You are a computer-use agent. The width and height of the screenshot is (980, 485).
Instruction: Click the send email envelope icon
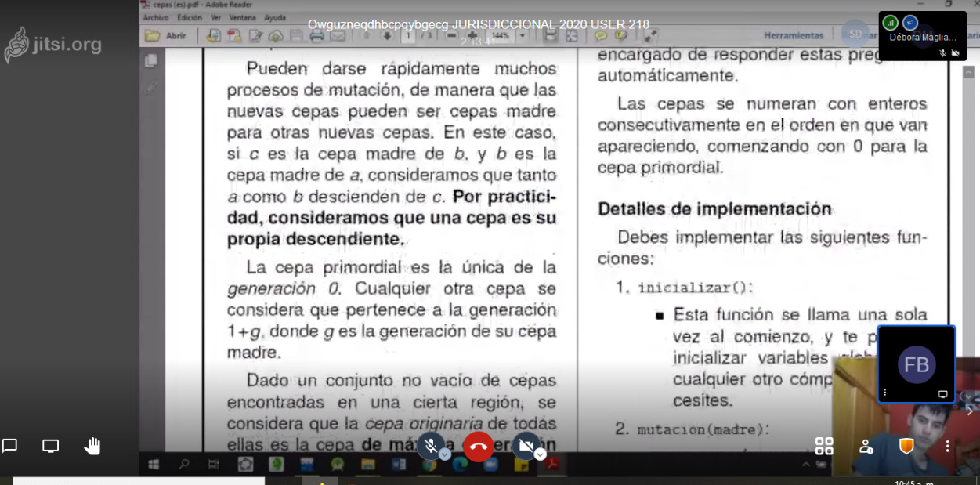(338, 35)
